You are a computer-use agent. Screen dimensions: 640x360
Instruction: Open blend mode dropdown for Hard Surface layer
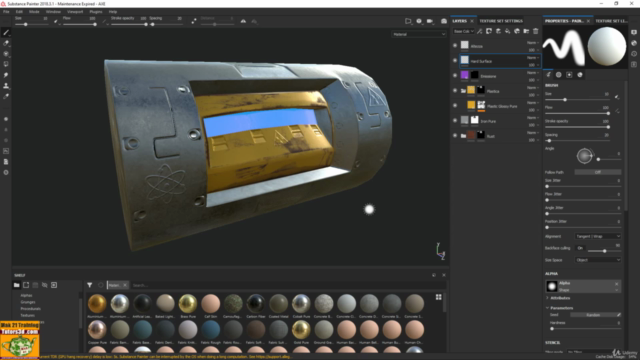pyautogui.click(x=533, y=58)
